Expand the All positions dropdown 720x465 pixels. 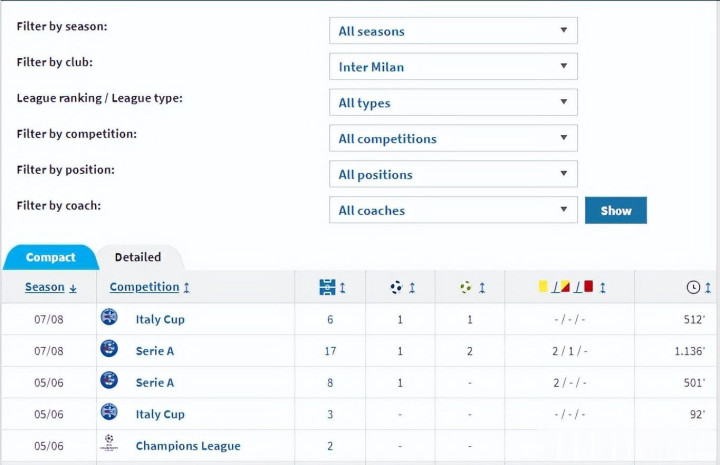coord(453,175)
